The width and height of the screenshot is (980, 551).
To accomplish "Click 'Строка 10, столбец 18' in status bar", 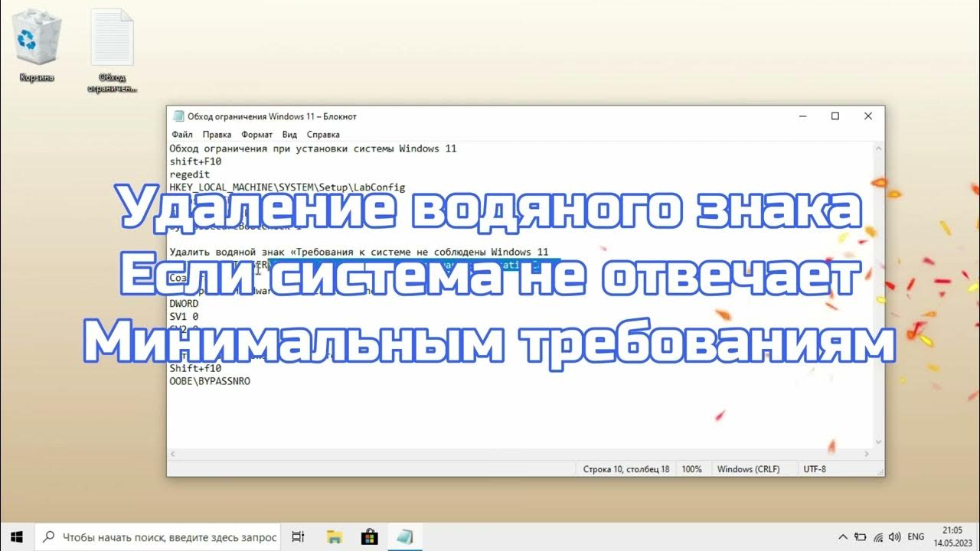I will (626, 469).
